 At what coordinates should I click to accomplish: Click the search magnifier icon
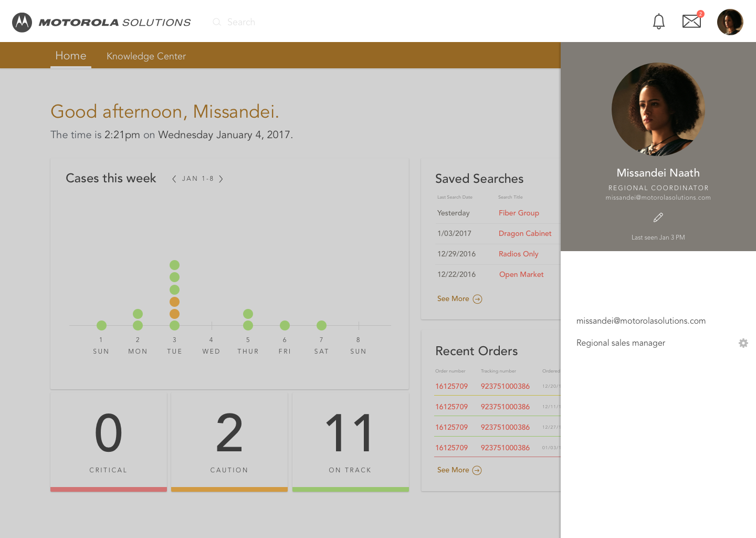[216, 22]
